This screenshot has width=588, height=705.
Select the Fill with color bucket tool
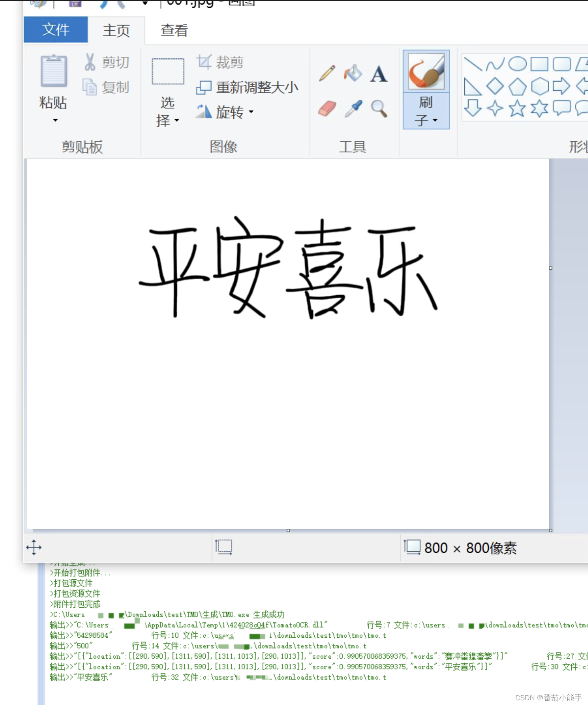tap(353, 73)
